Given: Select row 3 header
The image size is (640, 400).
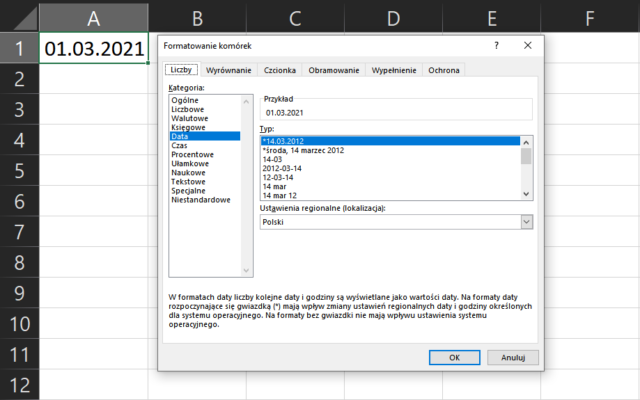Looking at the screenshot, I should pos(19,109).
